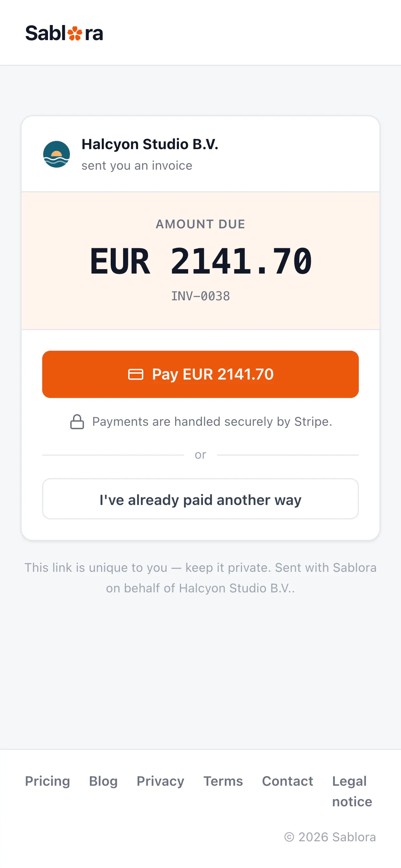Open the Pricing footer link
Screen dimensions: 401x868
coord(48,781)
